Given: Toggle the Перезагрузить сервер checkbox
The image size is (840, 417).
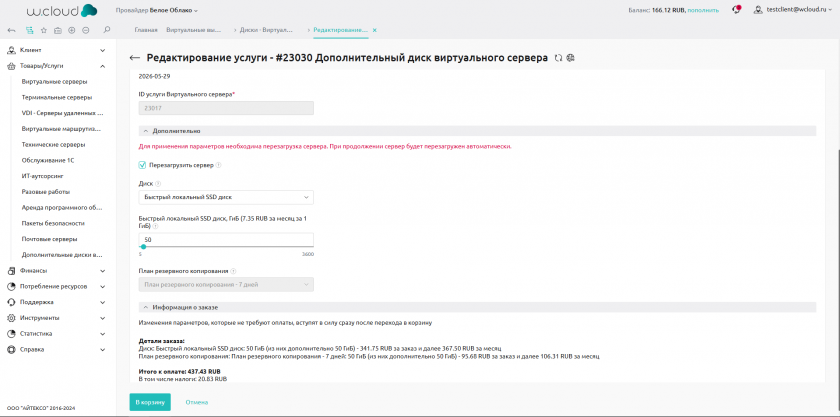Looking at the screenshot, I should (x=142, y=165).
